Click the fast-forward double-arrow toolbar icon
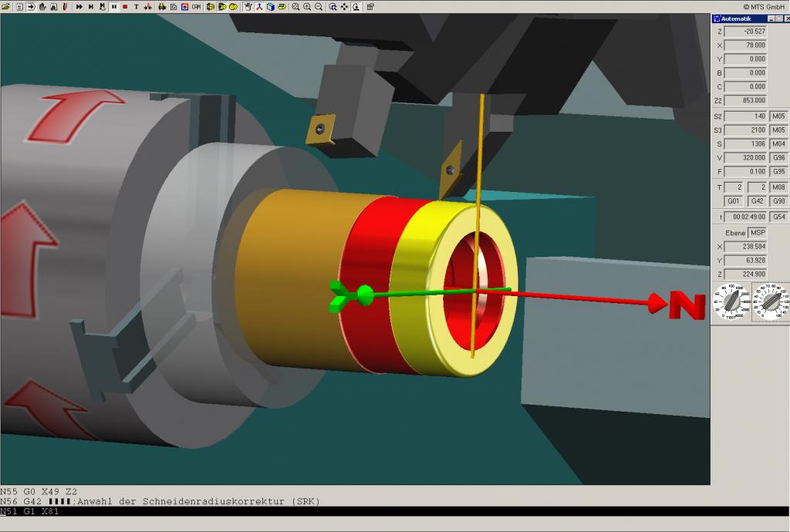The width and height of the screenshot is (790, 532). coord(79,6)
